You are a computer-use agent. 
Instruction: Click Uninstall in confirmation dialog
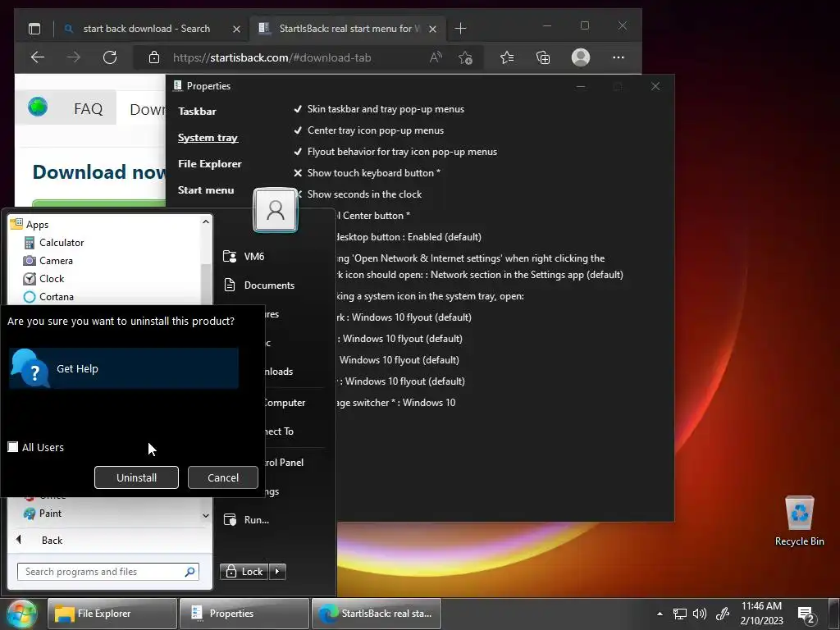coord(137,477)
